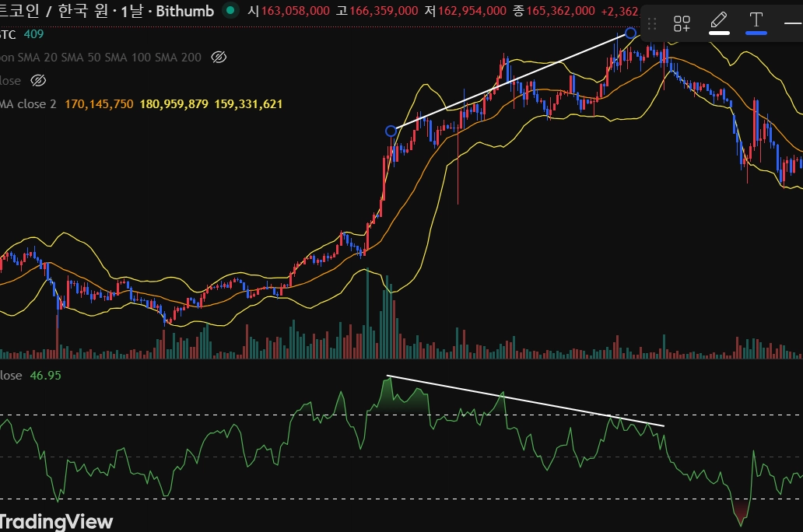This screenshot has height=532, width=803.
Task: Select the STC 409 indicator legend
Action: (22, 34)
